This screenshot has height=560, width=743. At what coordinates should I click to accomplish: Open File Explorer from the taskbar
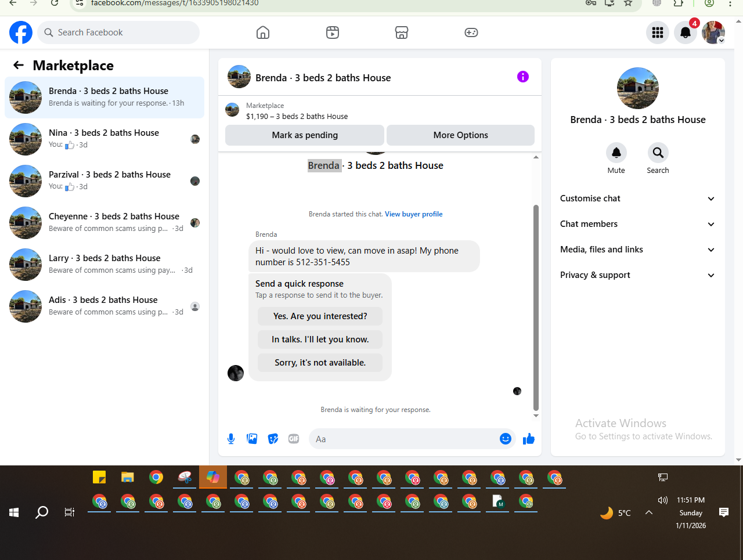(128, 477)
